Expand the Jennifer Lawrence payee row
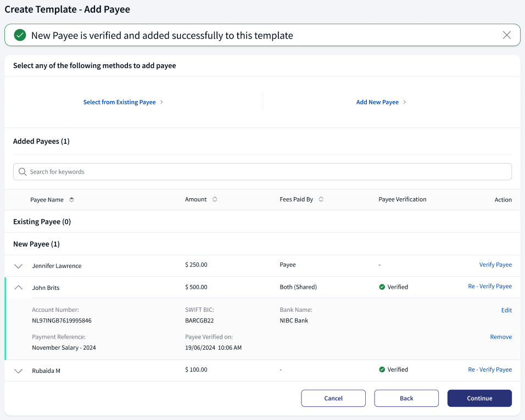This screenshot has height=420, width=525. (19, 266)
